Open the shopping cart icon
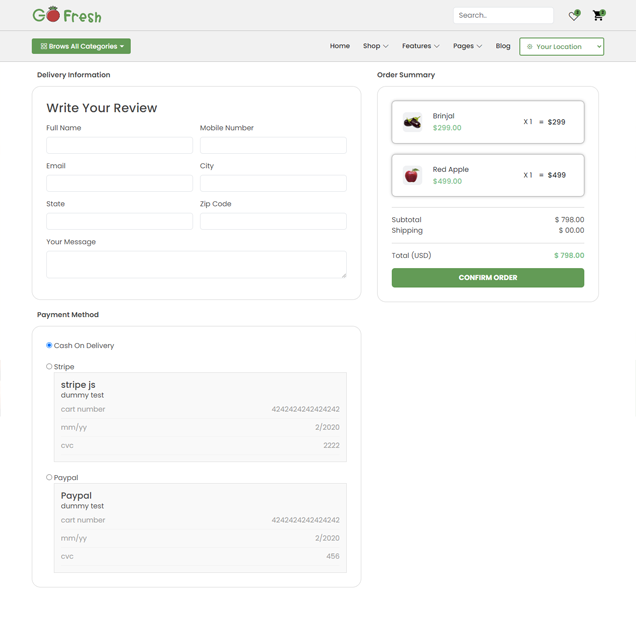This screenshot has height=636, width=636. point(597,16)
